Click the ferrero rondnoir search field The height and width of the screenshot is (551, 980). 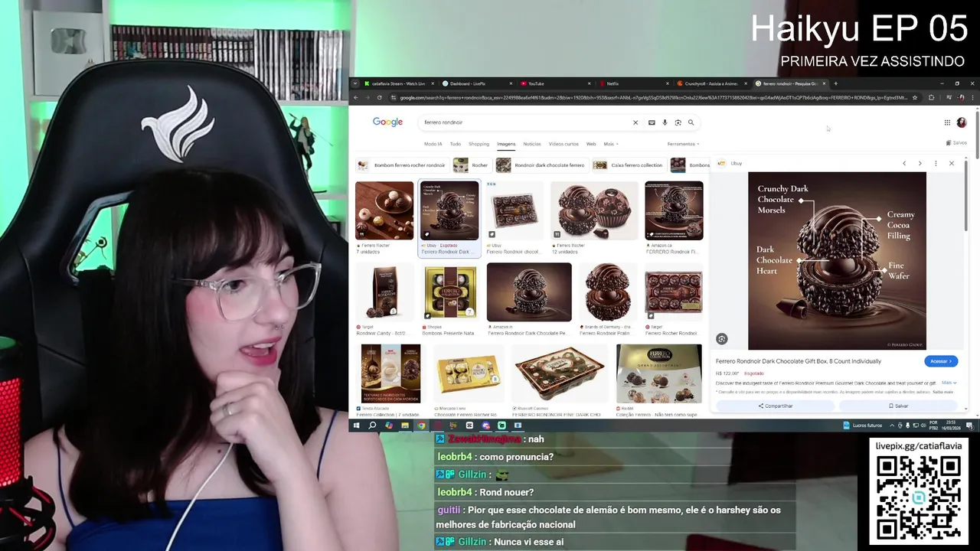(524, 122)
